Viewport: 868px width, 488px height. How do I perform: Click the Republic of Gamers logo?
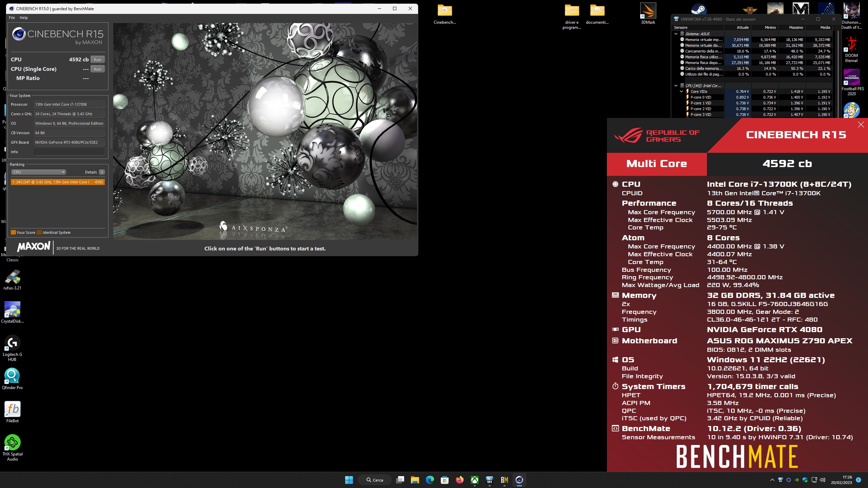click(x=657, y=136)
